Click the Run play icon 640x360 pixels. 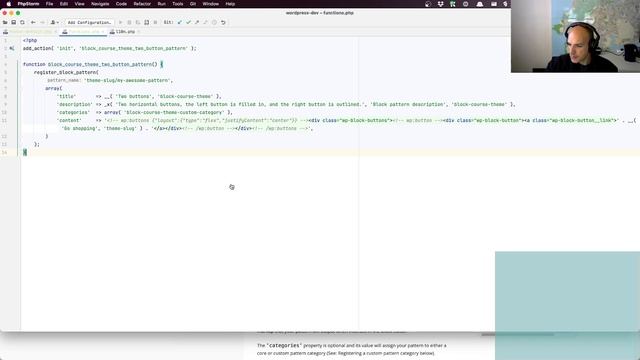(x=120, y=22)
